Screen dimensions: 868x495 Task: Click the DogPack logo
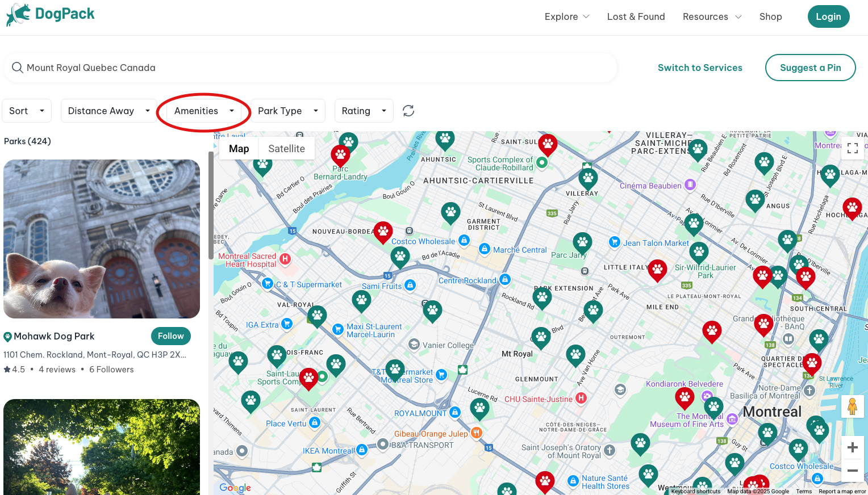coord(50,14)
